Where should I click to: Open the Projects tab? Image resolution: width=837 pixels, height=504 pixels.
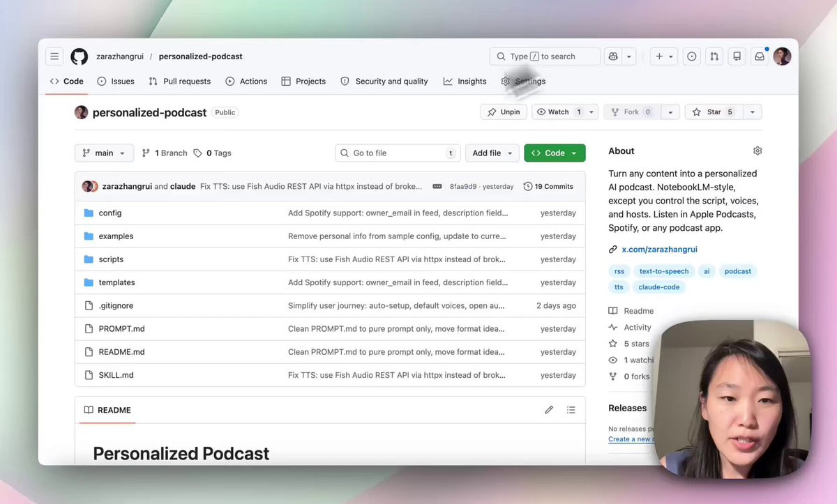tap(303, 82)
